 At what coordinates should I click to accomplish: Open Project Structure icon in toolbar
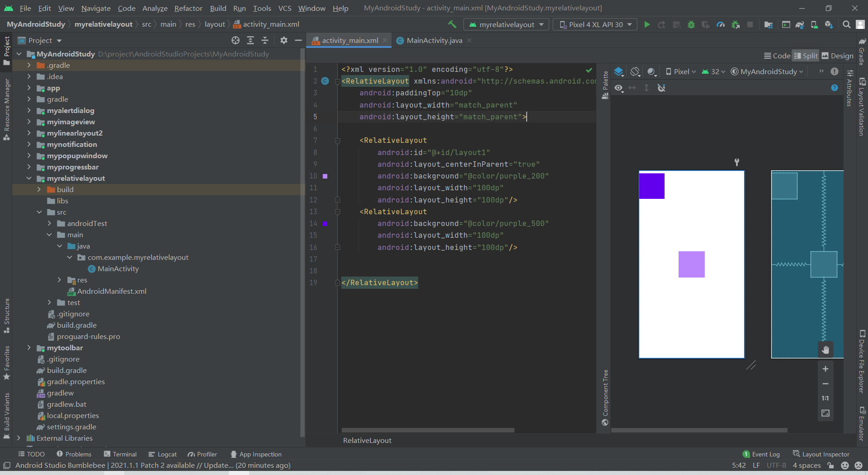tap(768, 24)
